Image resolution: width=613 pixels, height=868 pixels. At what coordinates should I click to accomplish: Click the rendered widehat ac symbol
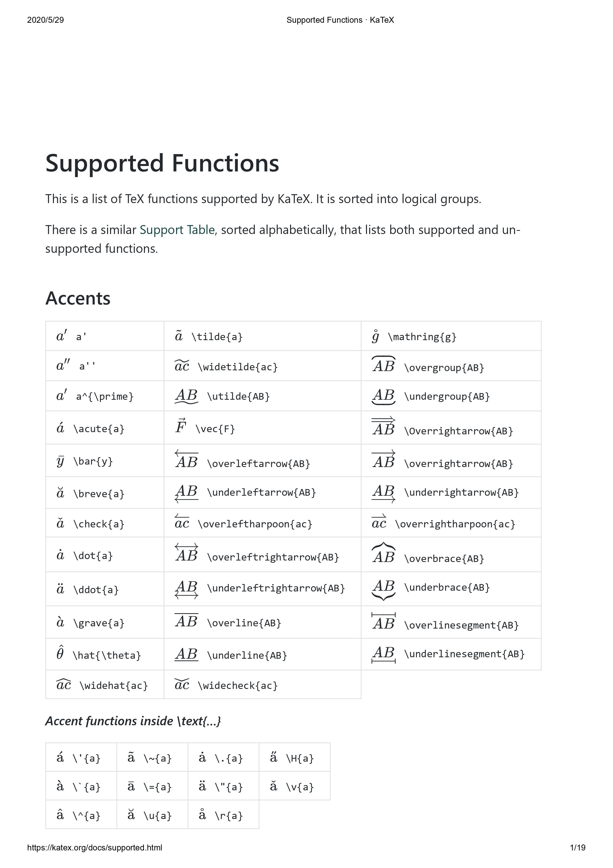click(x=64, y=685)
